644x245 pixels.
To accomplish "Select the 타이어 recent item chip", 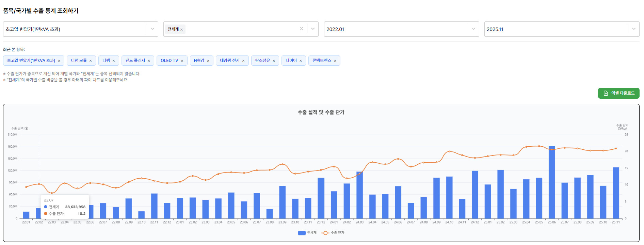I will [291, 61].
